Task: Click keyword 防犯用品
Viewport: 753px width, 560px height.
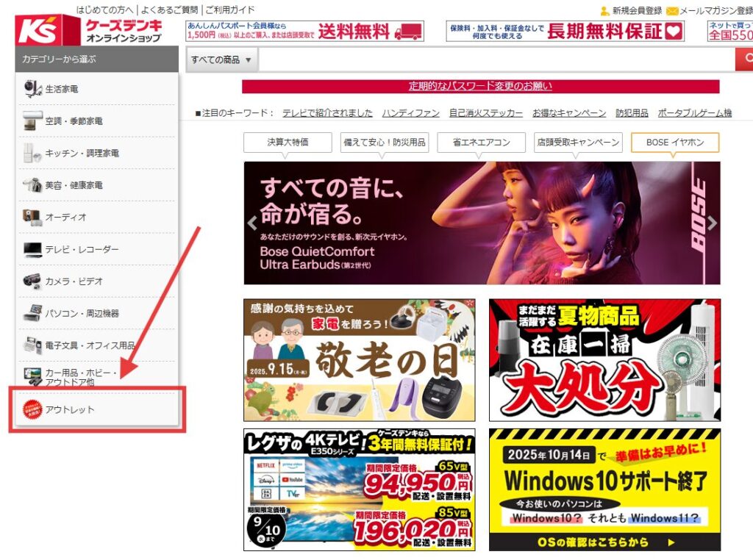Action: (632, 112)
